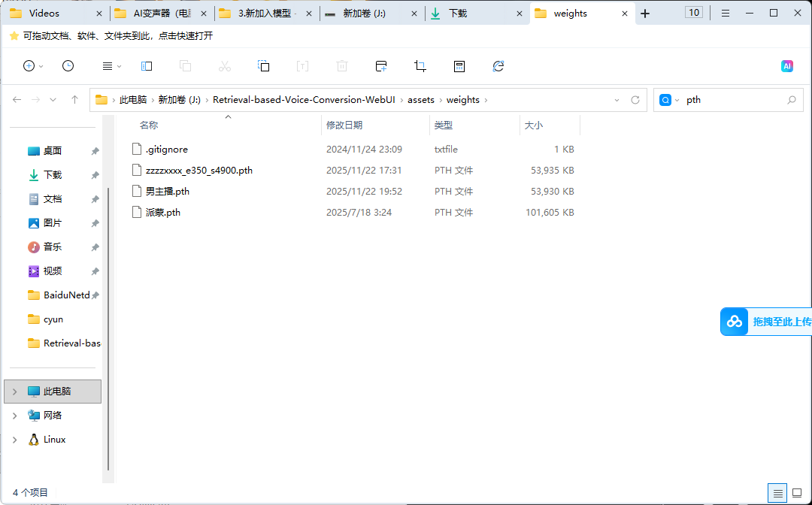
Task: Close the weights tab
Action: click(x=626, y=14)
